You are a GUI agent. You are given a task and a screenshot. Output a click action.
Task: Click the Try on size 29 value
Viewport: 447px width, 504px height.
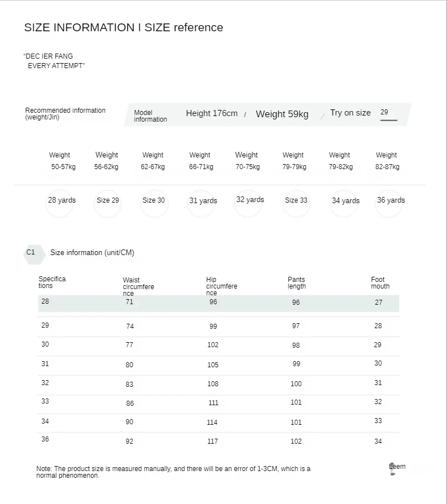[384, 112]
